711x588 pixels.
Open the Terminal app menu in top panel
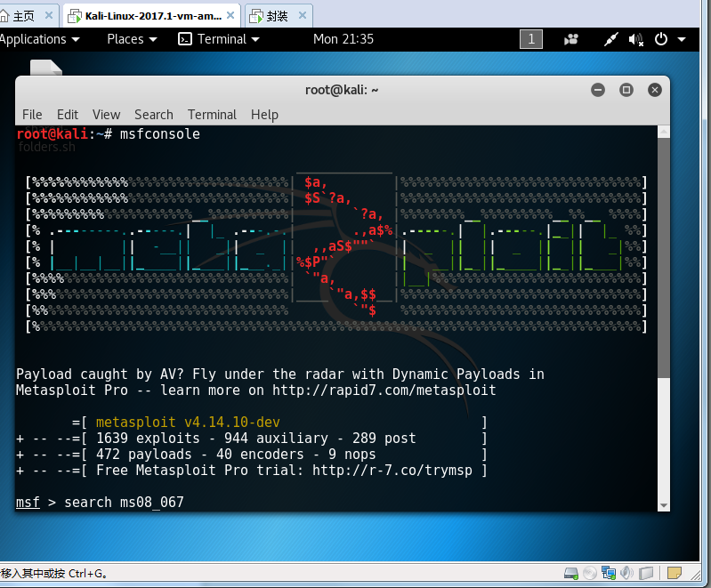pyautogui.click(x=219, y=39)
